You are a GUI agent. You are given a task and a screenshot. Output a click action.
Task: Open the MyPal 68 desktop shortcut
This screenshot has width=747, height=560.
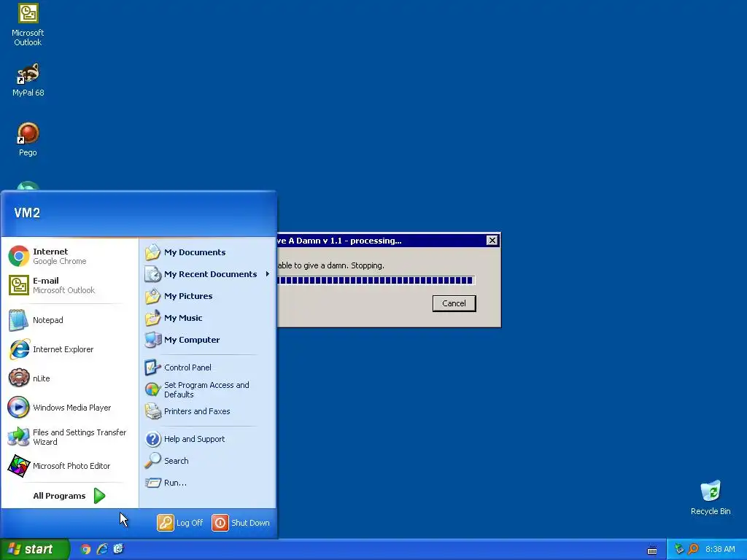[x=28, y=80]
